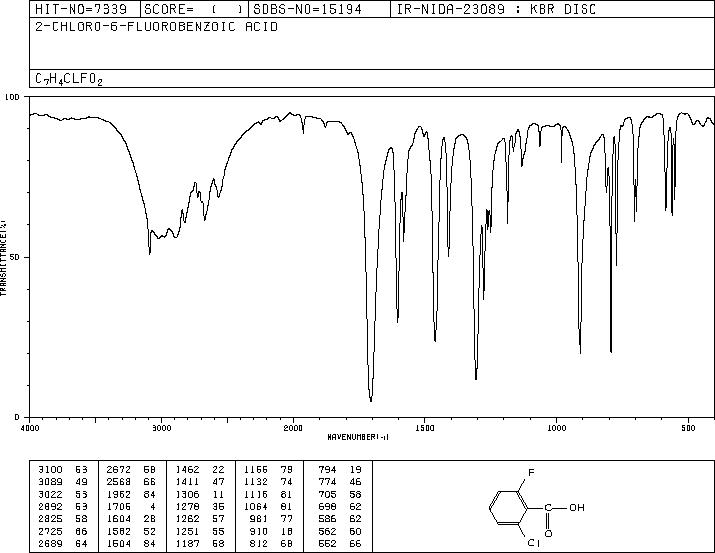Click the 3000 wavenumber tick label
The image size is (715, 553).
click(161, 428)
